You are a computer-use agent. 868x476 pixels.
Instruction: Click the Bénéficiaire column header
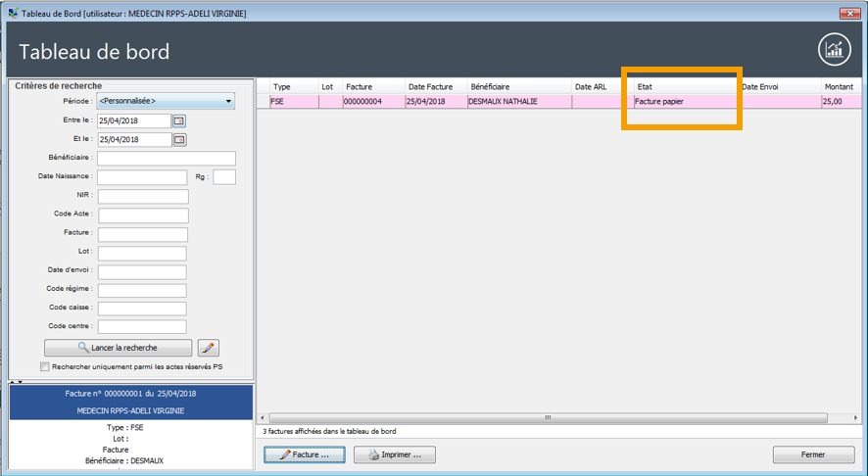tap(517, 87)
